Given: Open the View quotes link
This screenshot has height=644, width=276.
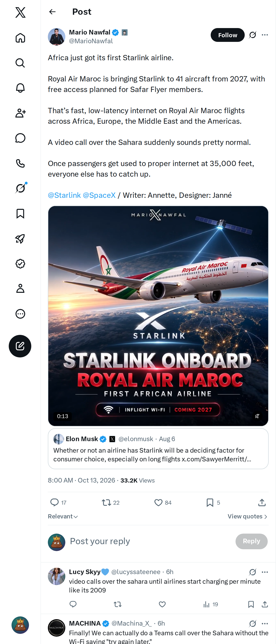Looking at the screenshot, I should [247, 517].
